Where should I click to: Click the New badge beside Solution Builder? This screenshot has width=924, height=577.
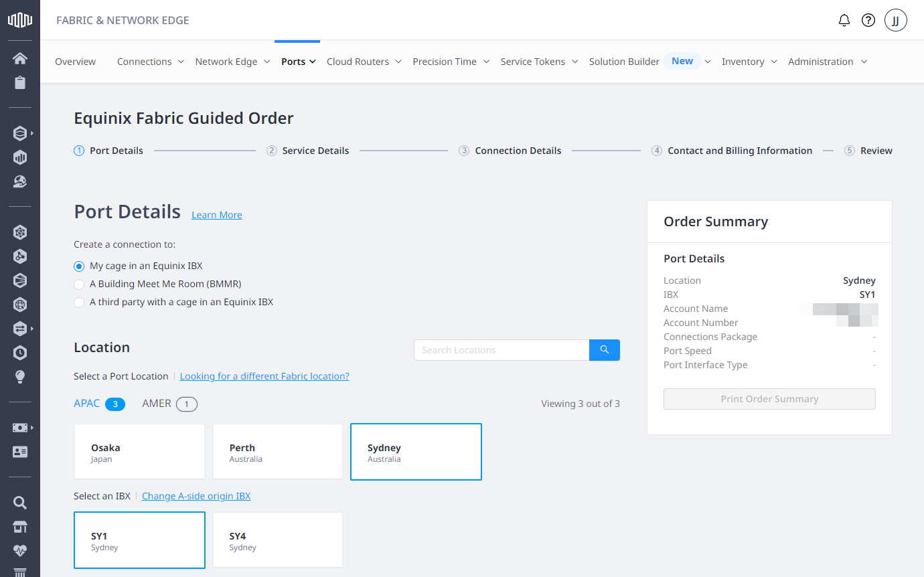coord(682,61)
